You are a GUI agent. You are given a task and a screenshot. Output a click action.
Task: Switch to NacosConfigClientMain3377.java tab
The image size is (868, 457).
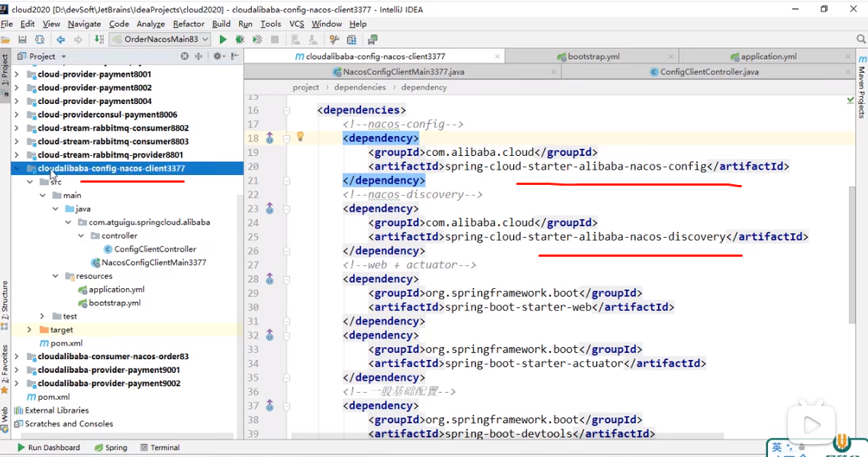tap(403, 72)
